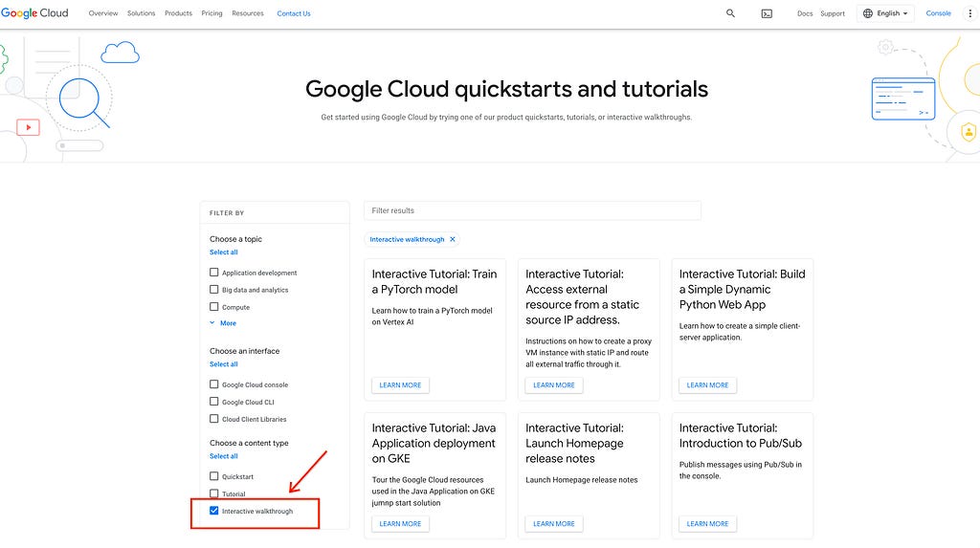
Task: Click the Contact Us link
Action: point(294,13)
